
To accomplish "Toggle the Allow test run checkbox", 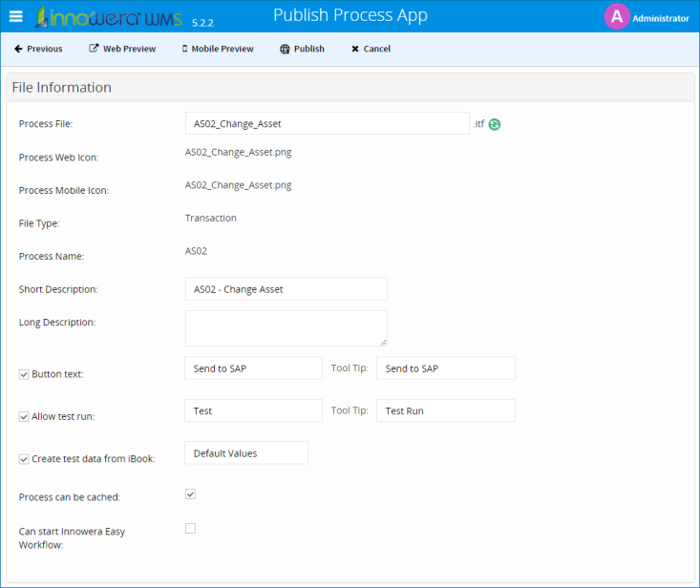I will 24,417.
